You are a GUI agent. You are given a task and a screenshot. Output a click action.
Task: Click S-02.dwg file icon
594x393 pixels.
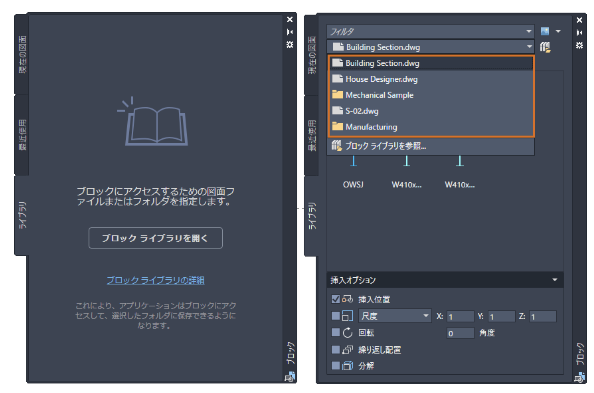(x=337, y=110)
